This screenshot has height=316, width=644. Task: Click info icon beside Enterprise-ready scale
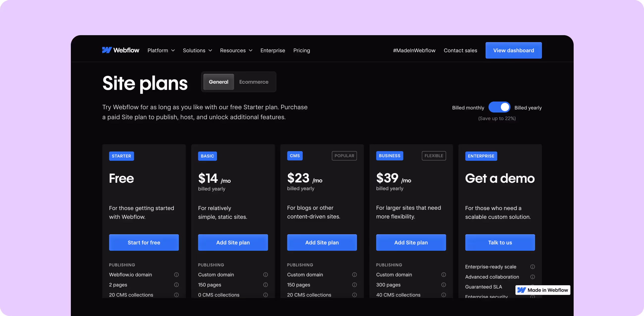(533, 267)
